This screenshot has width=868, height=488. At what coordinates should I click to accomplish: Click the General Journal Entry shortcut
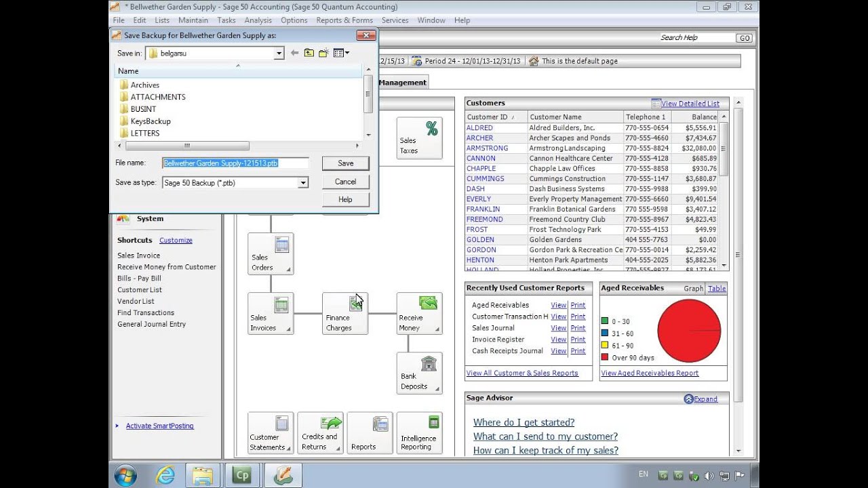pos(151,324)
